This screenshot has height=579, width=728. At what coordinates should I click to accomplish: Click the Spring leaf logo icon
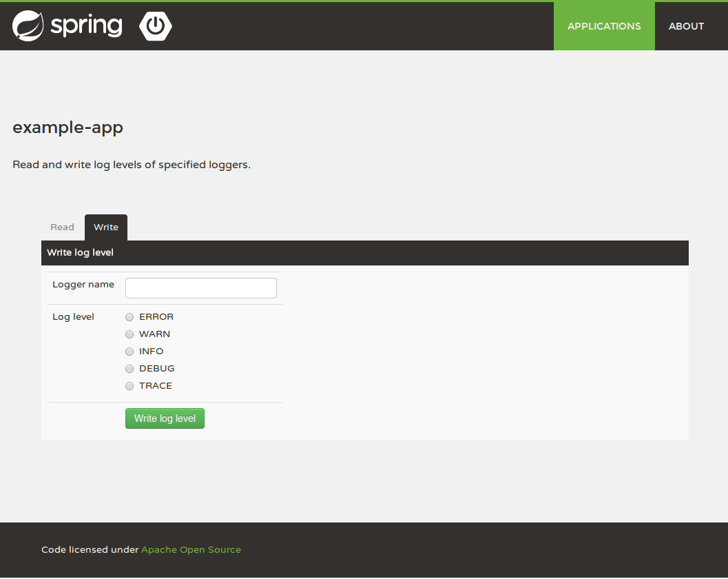28,26
